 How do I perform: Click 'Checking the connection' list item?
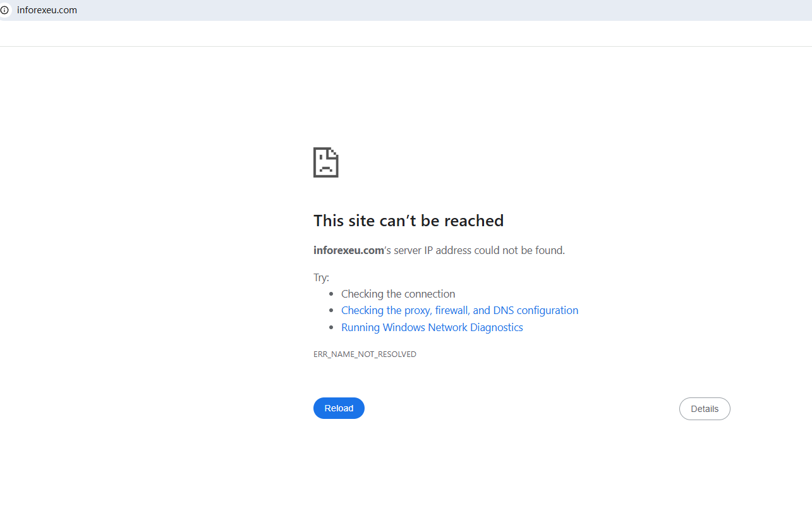pos(398,294)
